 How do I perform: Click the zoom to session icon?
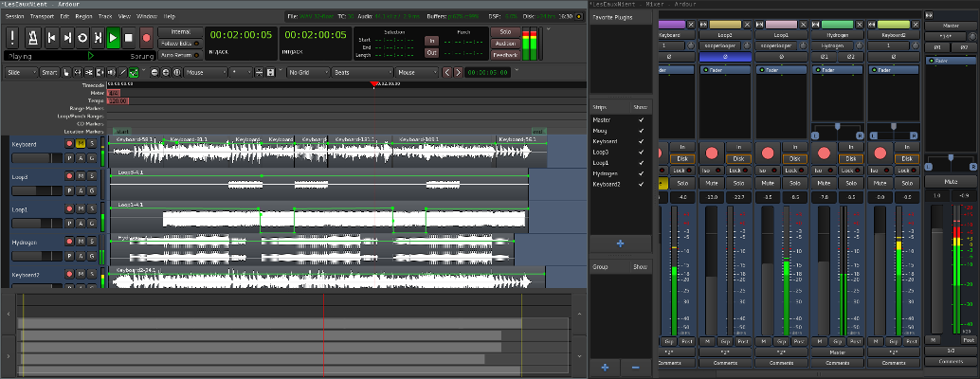(x=177, y=72)
